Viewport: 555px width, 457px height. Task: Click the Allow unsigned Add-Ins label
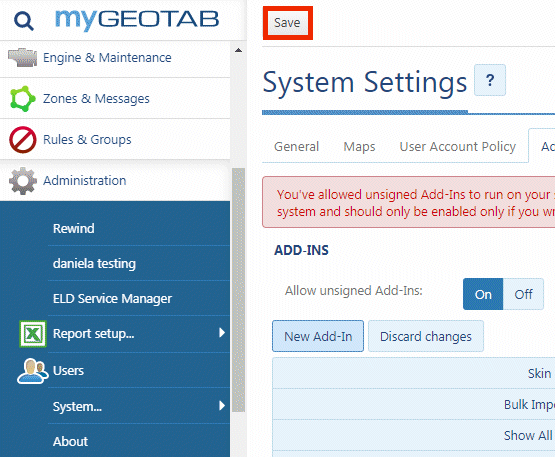(354, 291)
